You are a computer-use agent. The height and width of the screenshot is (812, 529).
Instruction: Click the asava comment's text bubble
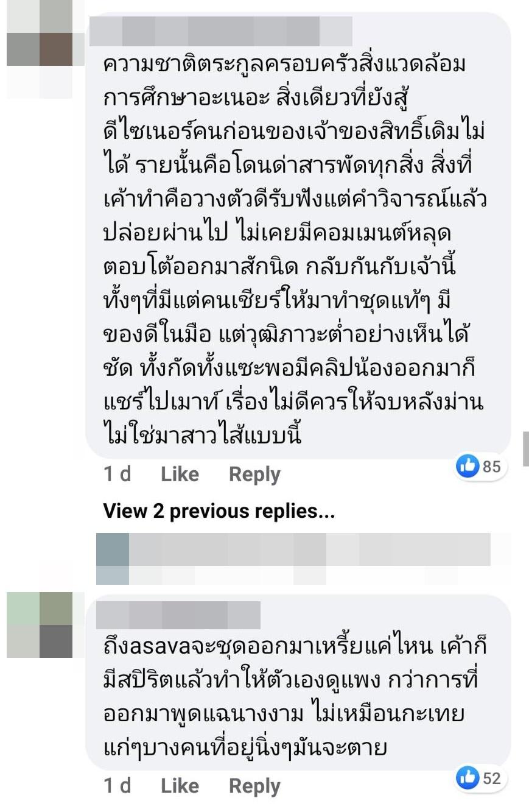pyautogui.click(x=297, y=682)
